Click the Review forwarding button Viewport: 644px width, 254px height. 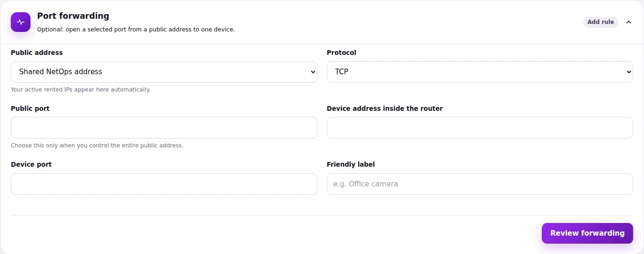pyautogui.click(x=587, y=233)
